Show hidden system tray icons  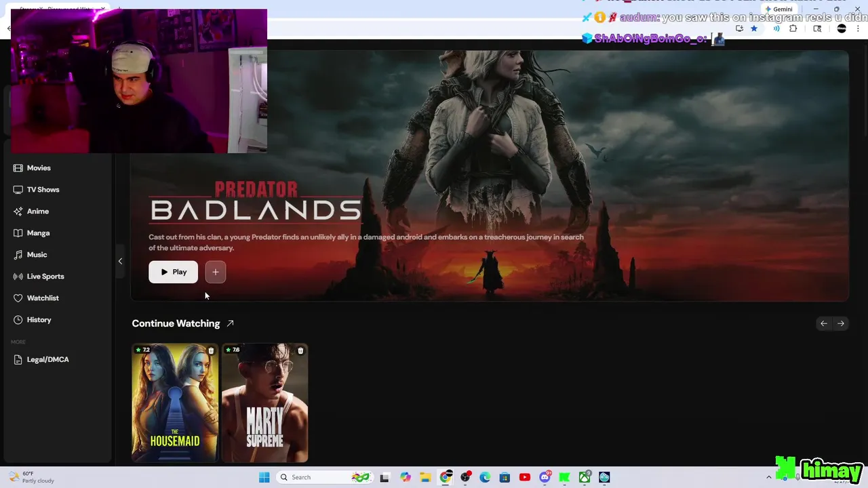768,477
